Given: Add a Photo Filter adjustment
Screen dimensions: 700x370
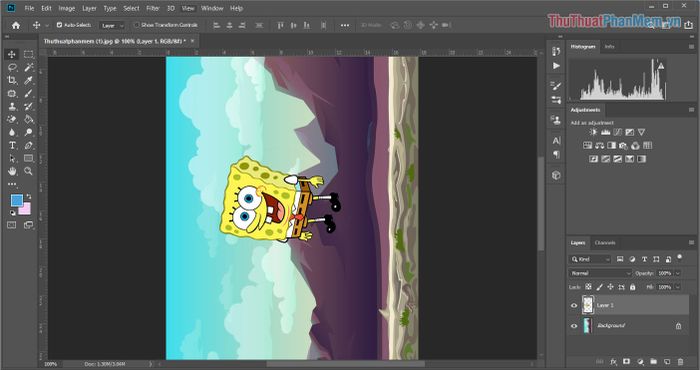Looking at the screenshot, I should 623,146.
